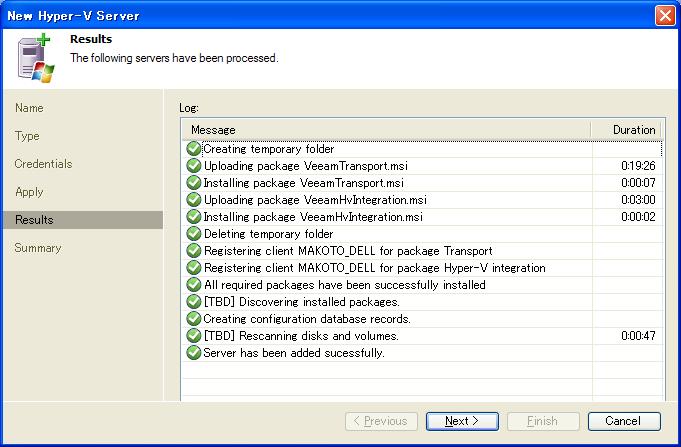Click success icon beside Uploading package VeeamHvIntegration.msi
681x447 pixels.
pos(193,199)
